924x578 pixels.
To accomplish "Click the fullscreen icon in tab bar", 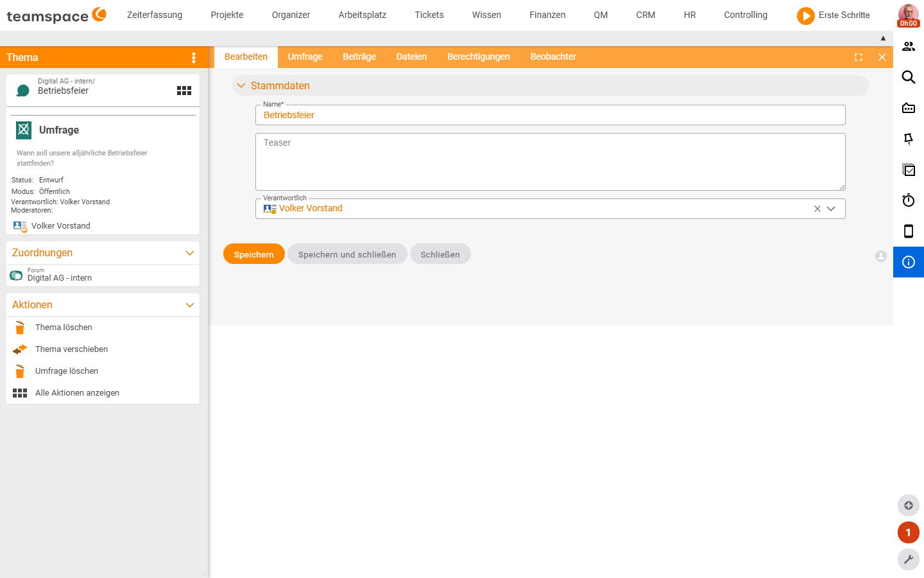I will [x=859, y=57].
